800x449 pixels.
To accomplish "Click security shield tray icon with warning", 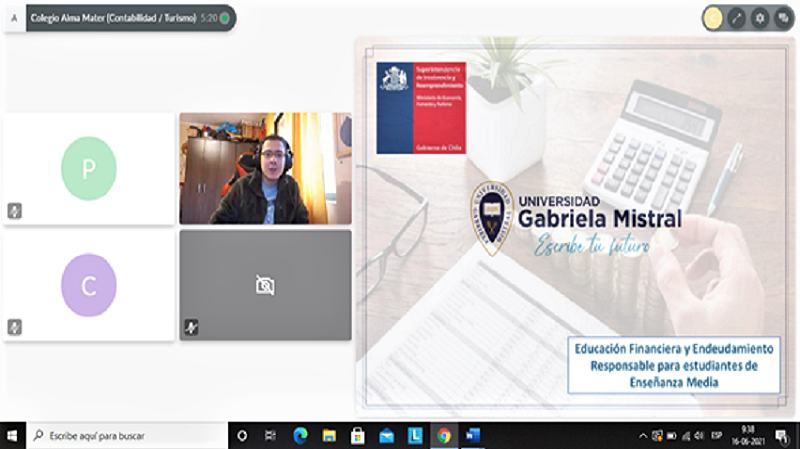I will [657, 436].
